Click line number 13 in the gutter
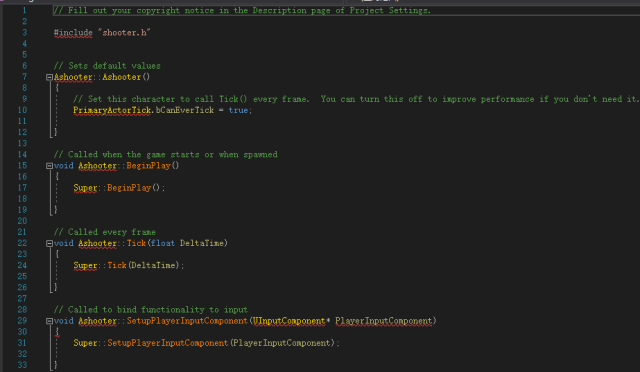The image size is (640, 372). (22, 143)
